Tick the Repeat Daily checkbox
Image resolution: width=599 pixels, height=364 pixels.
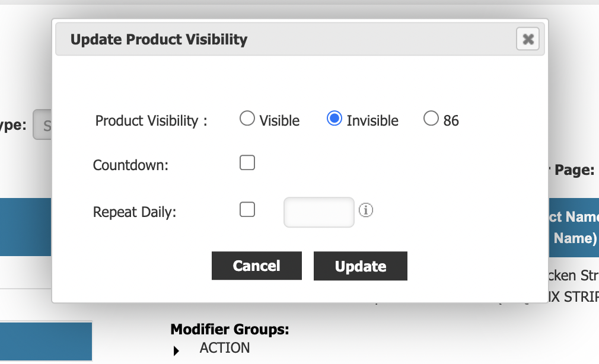pyautogui.click(x=247, y=210)
